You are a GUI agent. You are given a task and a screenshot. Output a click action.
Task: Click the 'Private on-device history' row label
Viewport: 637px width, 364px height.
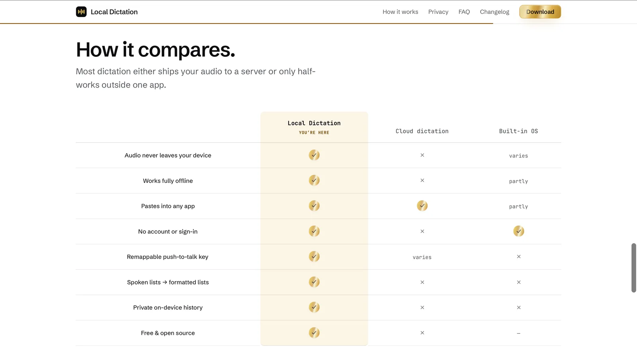pyautogui.click(x=168, y=308)
